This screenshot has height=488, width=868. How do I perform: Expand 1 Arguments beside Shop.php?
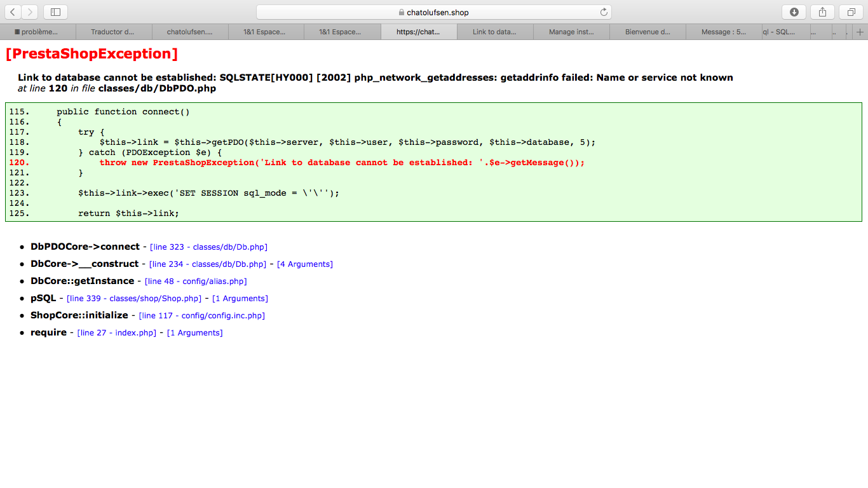[240, 299]
